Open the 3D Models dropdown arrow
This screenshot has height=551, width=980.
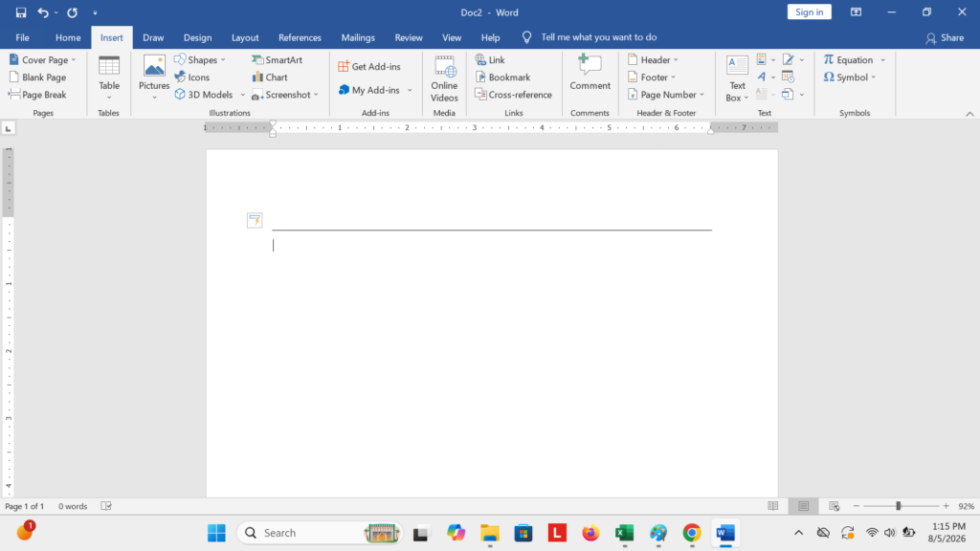tap(242, 95)
